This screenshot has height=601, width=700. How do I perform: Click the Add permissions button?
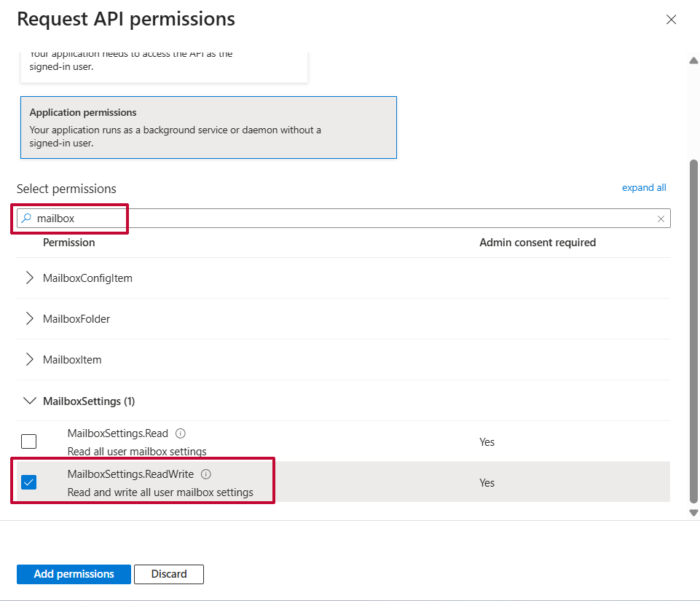tap(74, 574)
